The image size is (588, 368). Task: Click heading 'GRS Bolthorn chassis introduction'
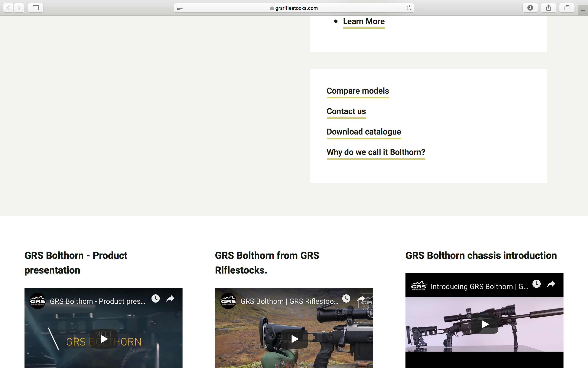pyautogui.click(x=481, y=256)
